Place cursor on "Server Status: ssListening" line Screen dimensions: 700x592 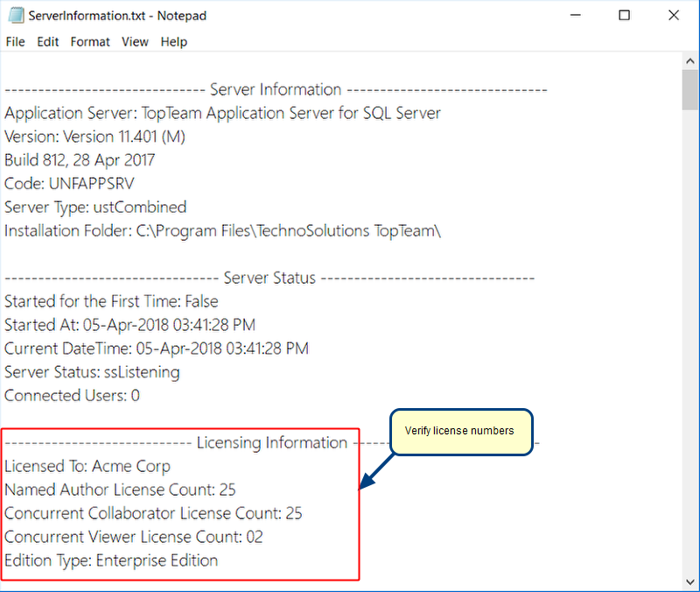(92, 372)
